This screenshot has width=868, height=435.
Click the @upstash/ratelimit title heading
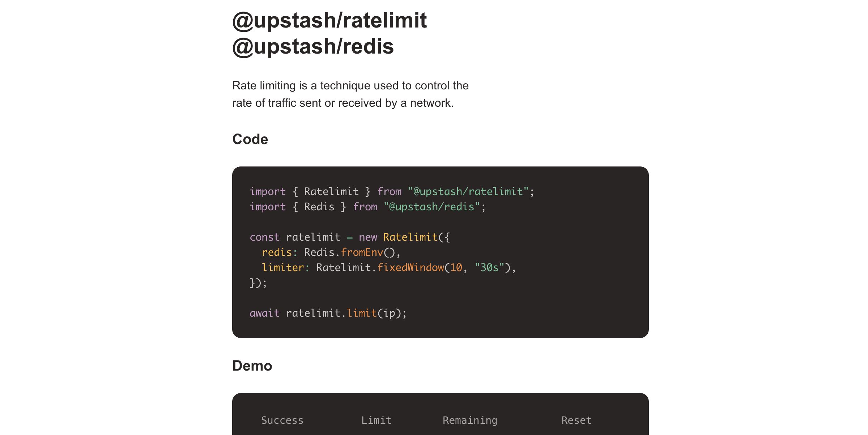point(329,20)
